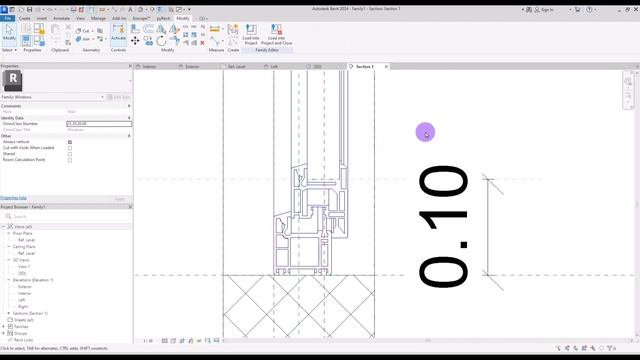Viewport: 640px width, 360px height.
Task: Click the visual style icon in view control bar
Action: tap(173, 340)
